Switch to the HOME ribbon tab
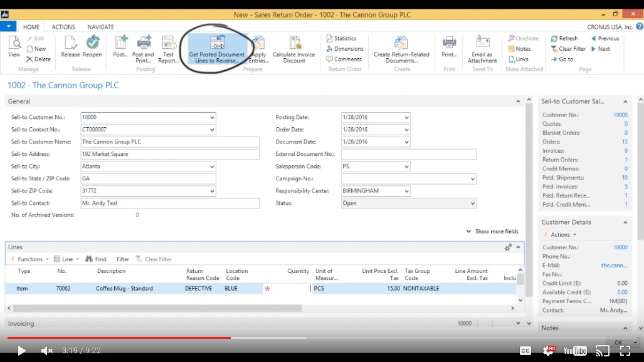Screen dimensions: 644x362 click(x=31, y=27)
